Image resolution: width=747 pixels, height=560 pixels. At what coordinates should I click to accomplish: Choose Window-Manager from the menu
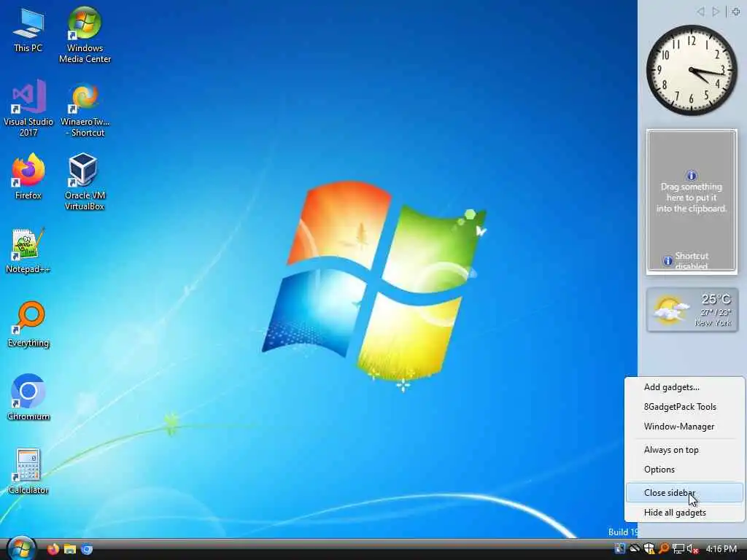click(x=684, y=426)
